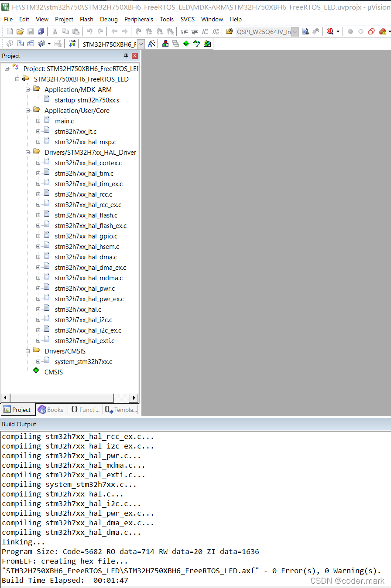Viewport: 391px width, 588px height.
Task: Paste from clipboard toolbar icon
Action: pos(76,31)
